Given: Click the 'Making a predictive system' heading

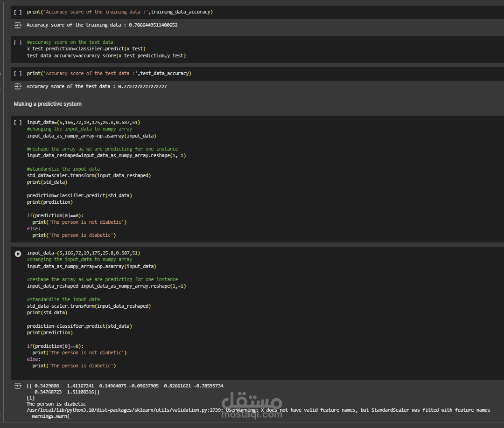Looking at the screenshot, I should click(x=48, y=104).
